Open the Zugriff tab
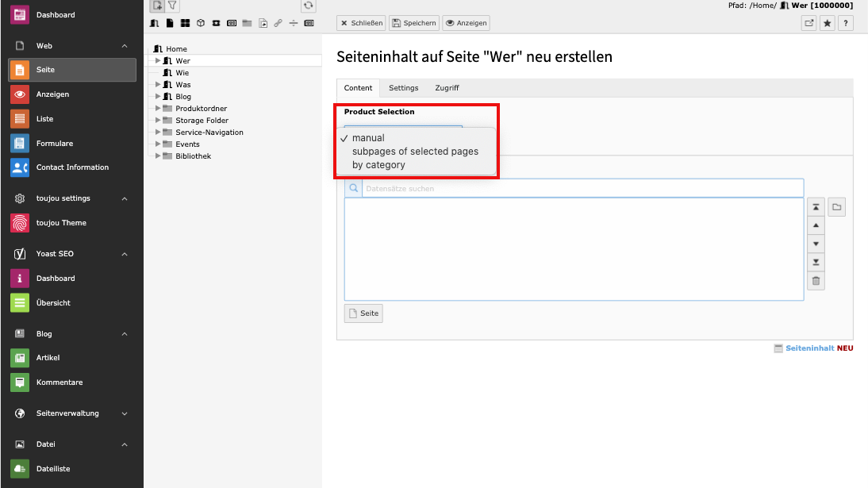 point(447,88)
